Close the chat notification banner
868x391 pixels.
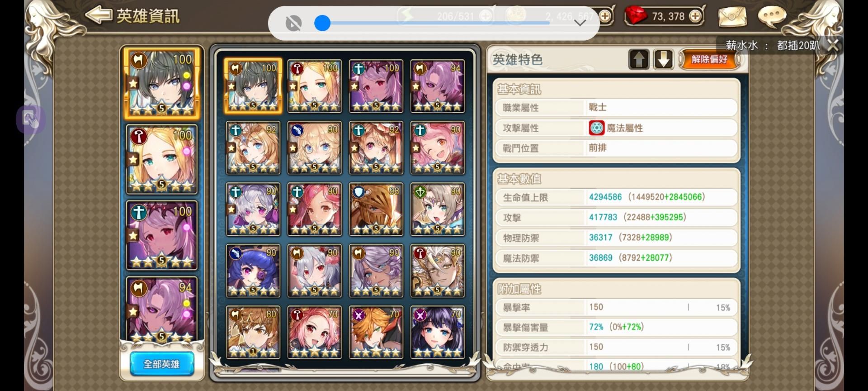click(833, 45)
